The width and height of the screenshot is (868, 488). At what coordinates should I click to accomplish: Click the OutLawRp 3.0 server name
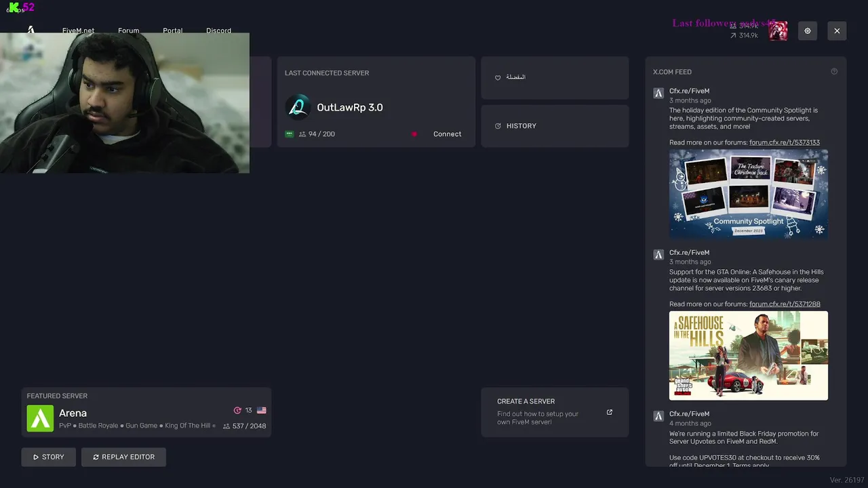350,107
